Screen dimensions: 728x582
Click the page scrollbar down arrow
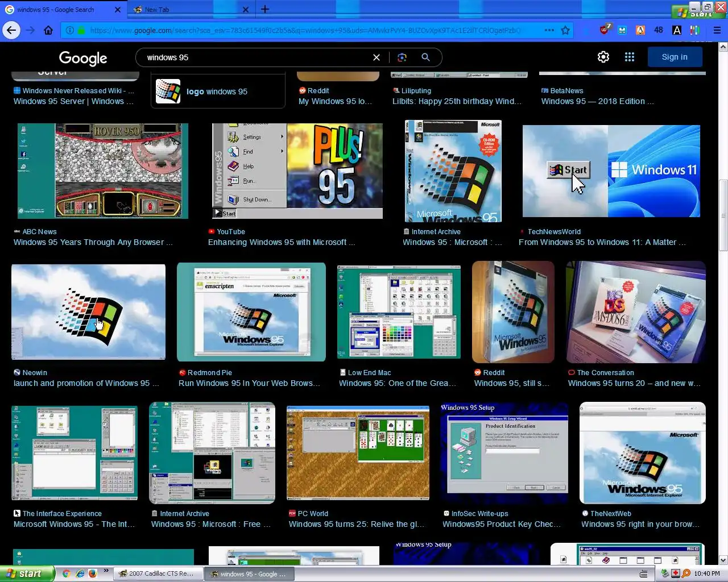pos(723,560)
